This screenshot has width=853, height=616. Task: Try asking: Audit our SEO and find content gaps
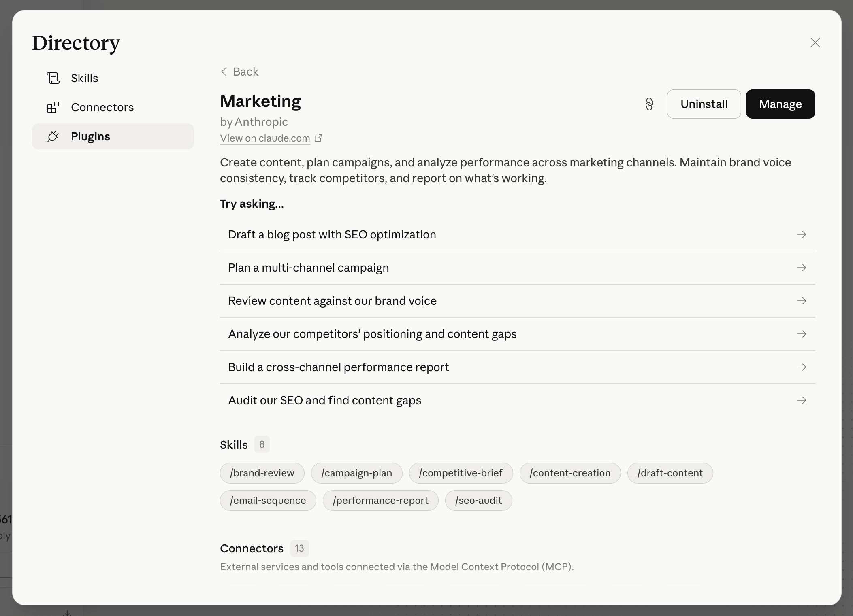click(x=518, y=400)
